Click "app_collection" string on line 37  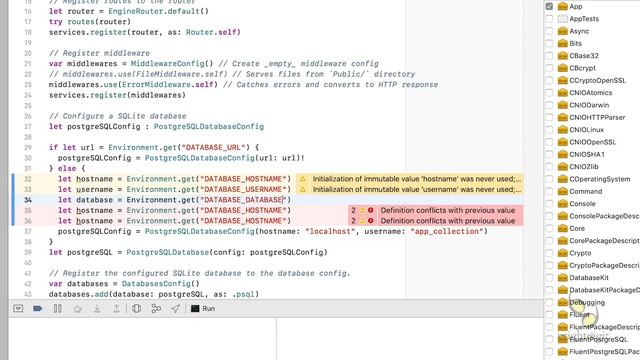tap(447, 231)
